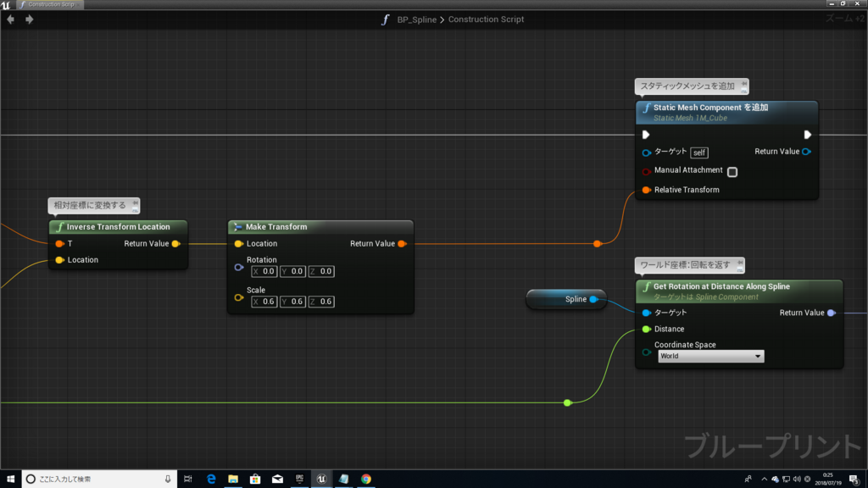Click the orange reroute node on the transform wire
This screenshot has width=868, height=488.
coord(598,243)
